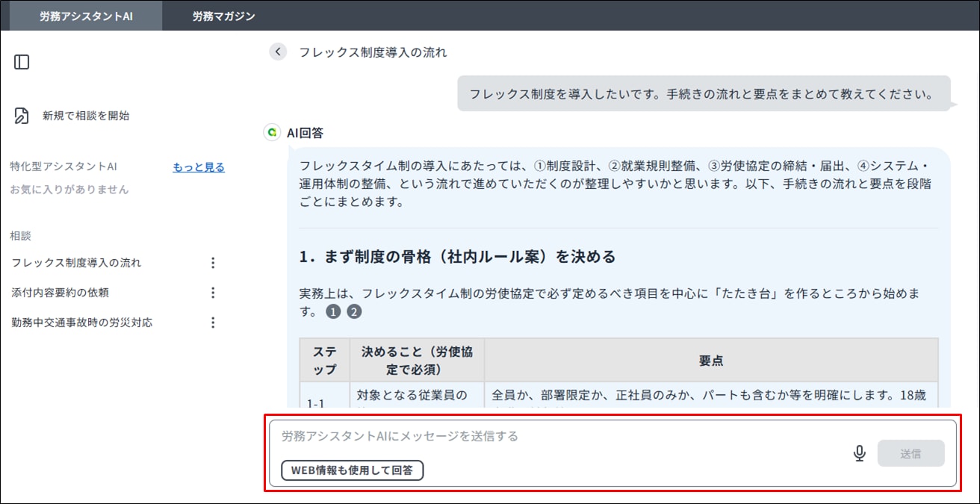This screenshot has height=504, width=980.
Task: Click the もっと見る link
Action: click(x=199, y=167)
